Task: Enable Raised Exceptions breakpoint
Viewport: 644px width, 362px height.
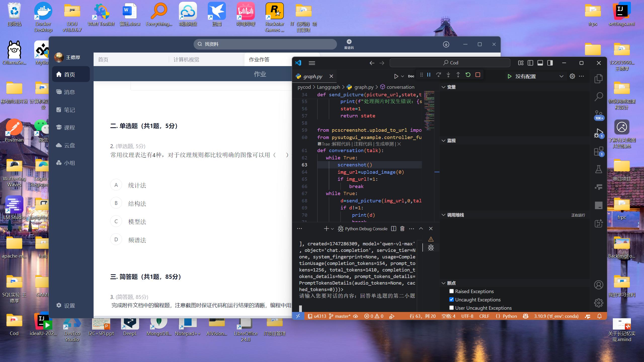Action: (x=451, y=291)
